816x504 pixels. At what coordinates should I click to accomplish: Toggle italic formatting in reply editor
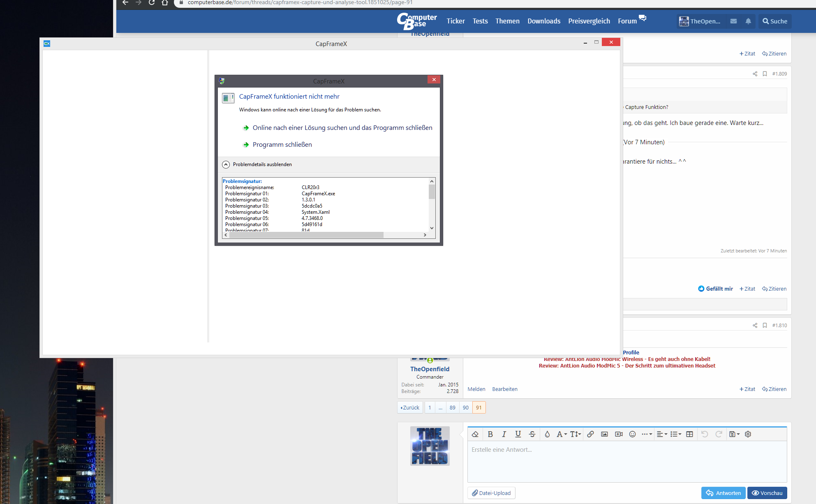point(504,434)
